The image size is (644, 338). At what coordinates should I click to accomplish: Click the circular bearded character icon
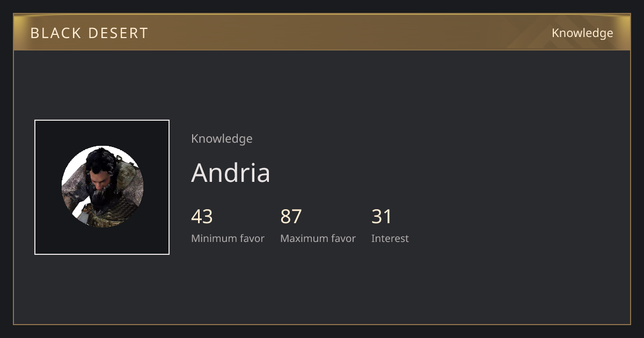(x=103, y=186)
